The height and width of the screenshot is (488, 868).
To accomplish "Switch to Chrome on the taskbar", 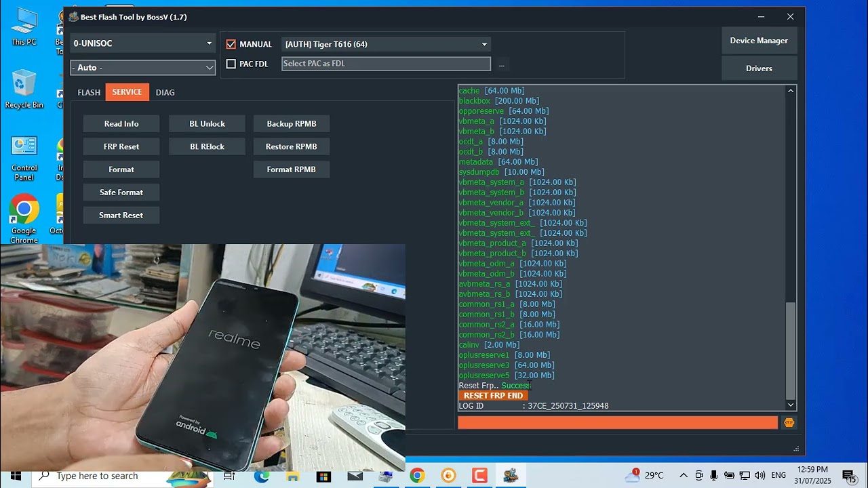I will (417, 476).
